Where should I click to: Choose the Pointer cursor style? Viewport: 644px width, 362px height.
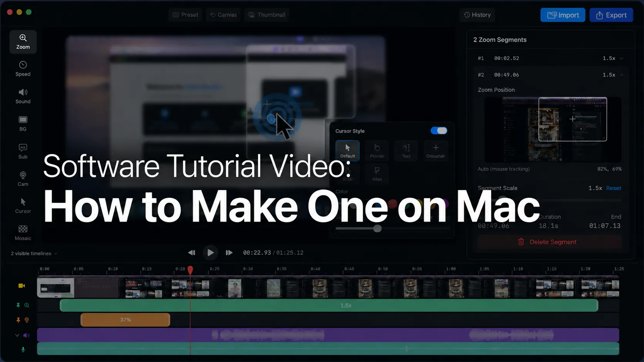pyautogui.click(x=377, y=150)
